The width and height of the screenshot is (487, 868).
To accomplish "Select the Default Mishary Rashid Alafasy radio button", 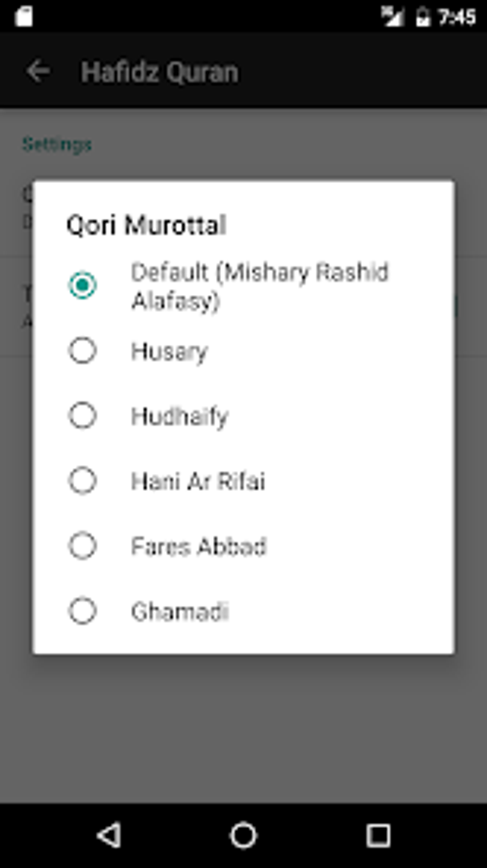I will (x=83, y=285).
